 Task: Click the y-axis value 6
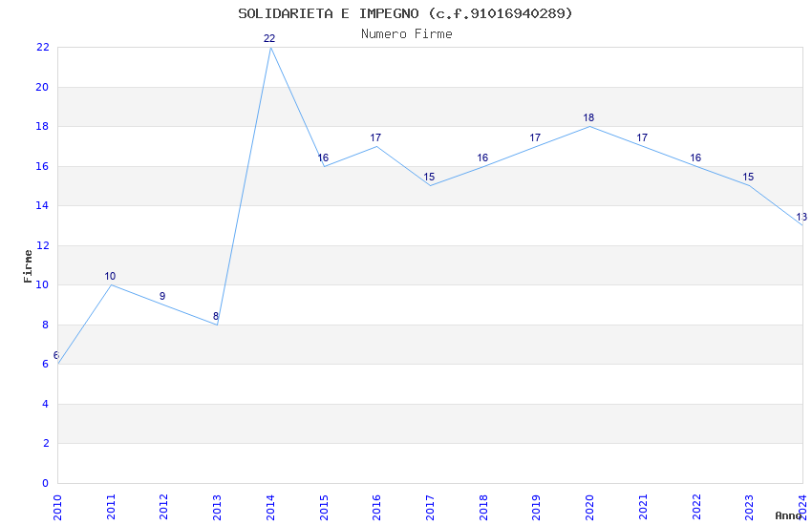(46, 364)
